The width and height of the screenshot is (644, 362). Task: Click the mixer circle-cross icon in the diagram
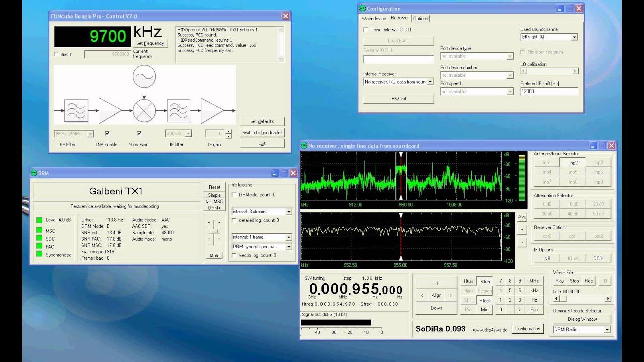(x=144, y=111)
